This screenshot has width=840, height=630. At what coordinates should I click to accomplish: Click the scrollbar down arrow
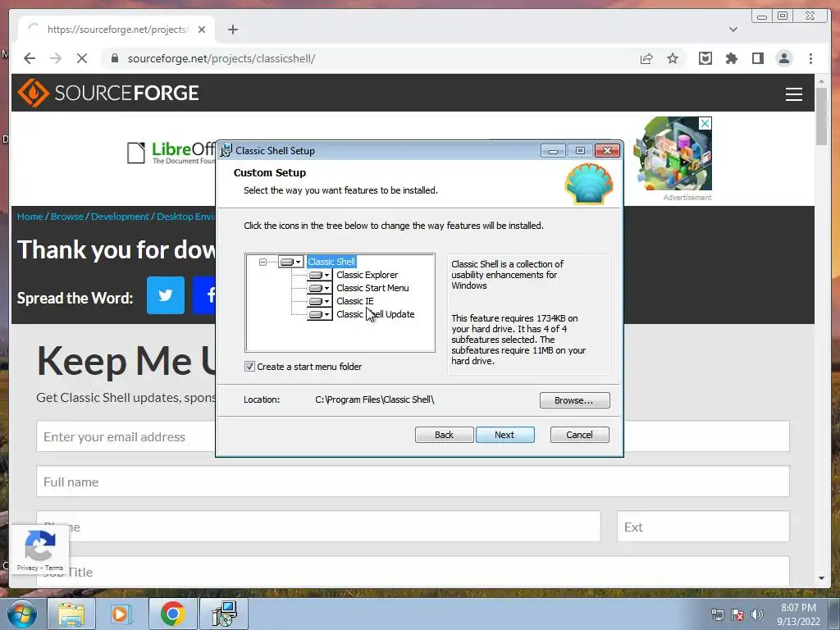[821, 578]
